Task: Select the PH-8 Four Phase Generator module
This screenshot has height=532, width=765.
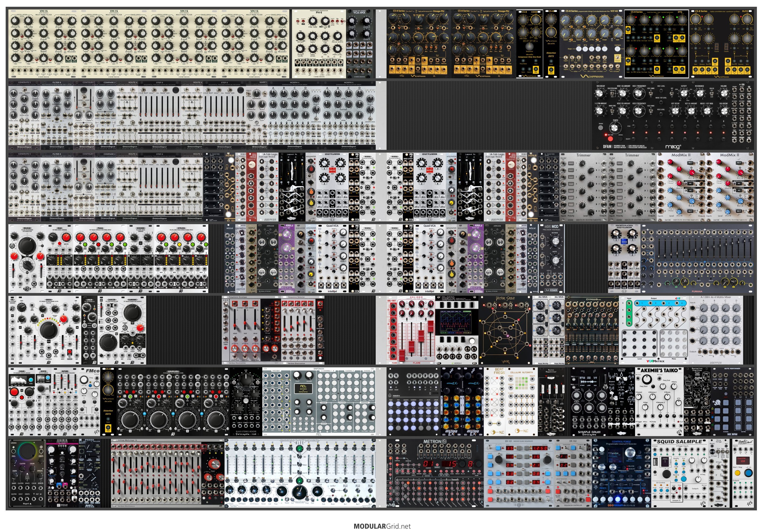Action: point(319,44)
